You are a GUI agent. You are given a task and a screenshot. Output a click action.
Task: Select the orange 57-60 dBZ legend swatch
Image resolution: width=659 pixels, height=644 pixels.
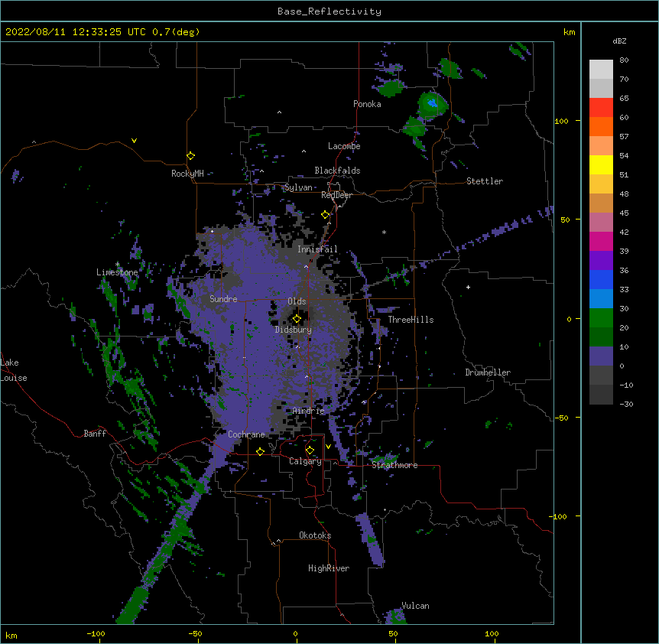click(601, 126)
